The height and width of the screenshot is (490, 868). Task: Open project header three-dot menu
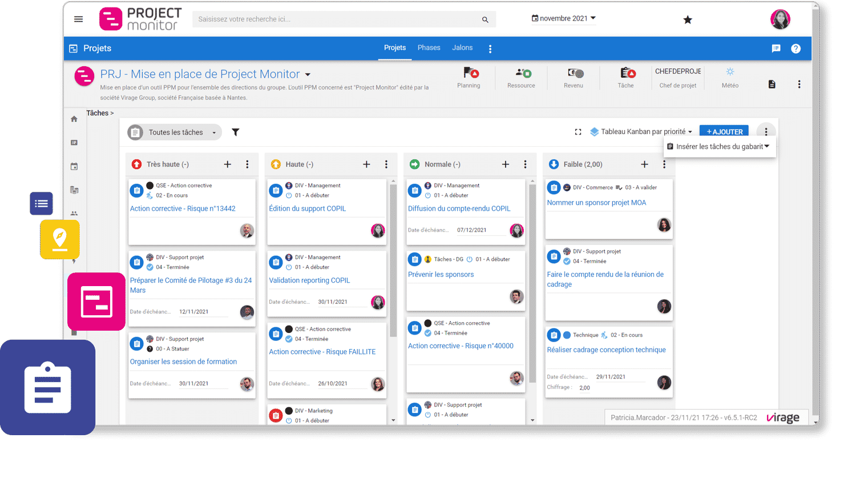coord(799,85)
